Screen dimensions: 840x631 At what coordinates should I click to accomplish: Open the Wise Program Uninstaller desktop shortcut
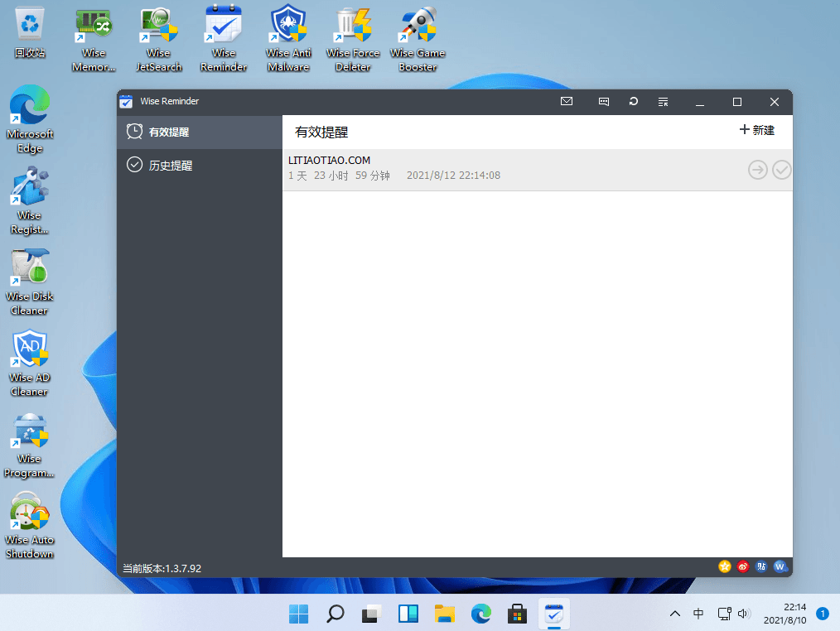point(30,446)
